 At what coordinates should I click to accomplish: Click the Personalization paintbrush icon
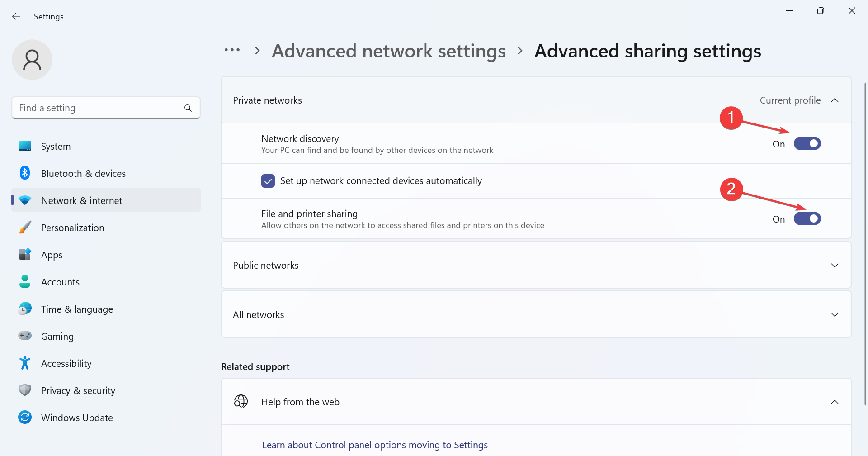[25, 228]
